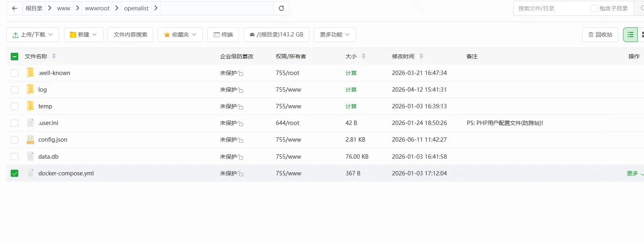This screenshot has height=242, width=644.
Task: Check the data.db checkbox
Action: 15,157
